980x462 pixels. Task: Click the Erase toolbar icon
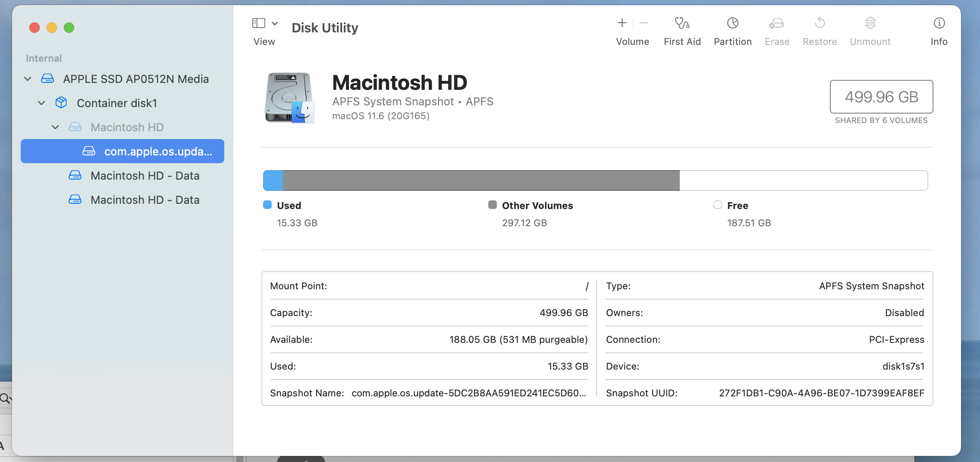coord(776,23)
